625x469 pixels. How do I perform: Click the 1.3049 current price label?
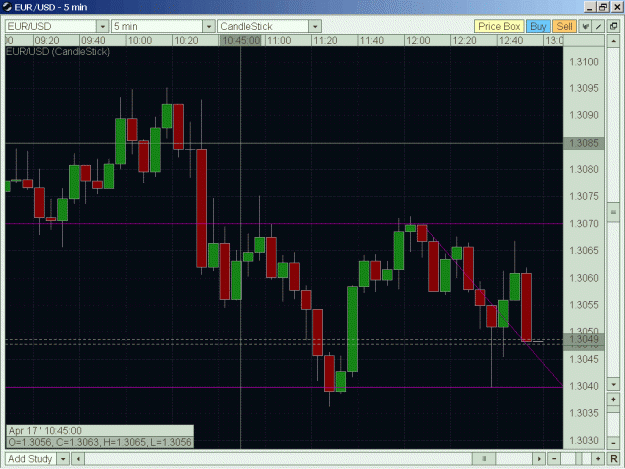tap(584, 339)
